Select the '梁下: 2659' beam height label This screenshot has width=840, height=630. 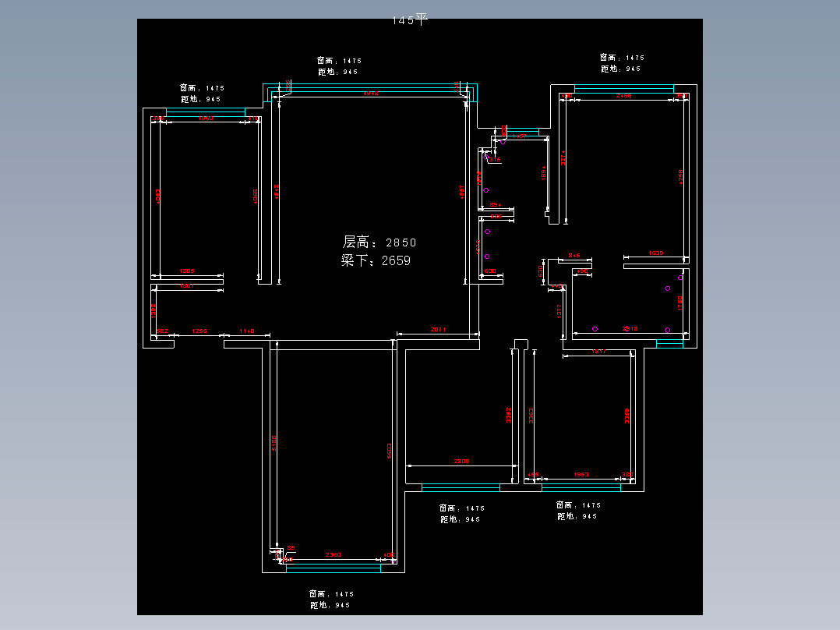click(376, 260)
